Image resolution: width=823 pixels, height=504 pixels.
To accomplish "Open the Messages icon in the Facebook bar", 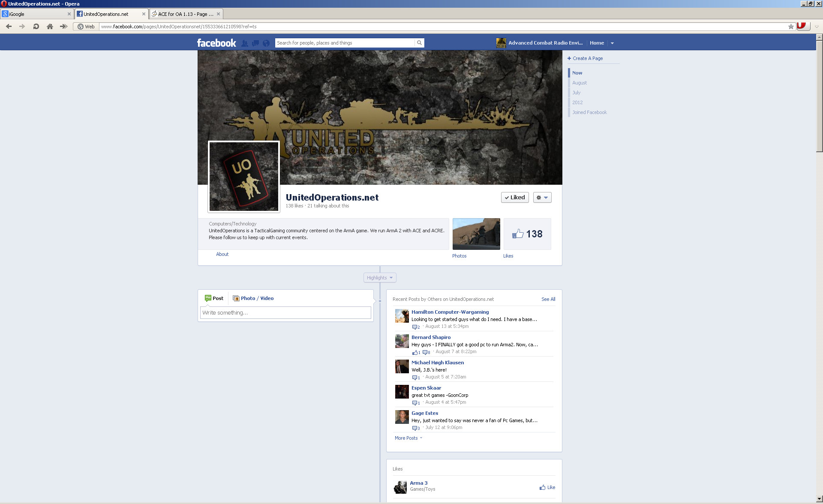I will 255,43.
